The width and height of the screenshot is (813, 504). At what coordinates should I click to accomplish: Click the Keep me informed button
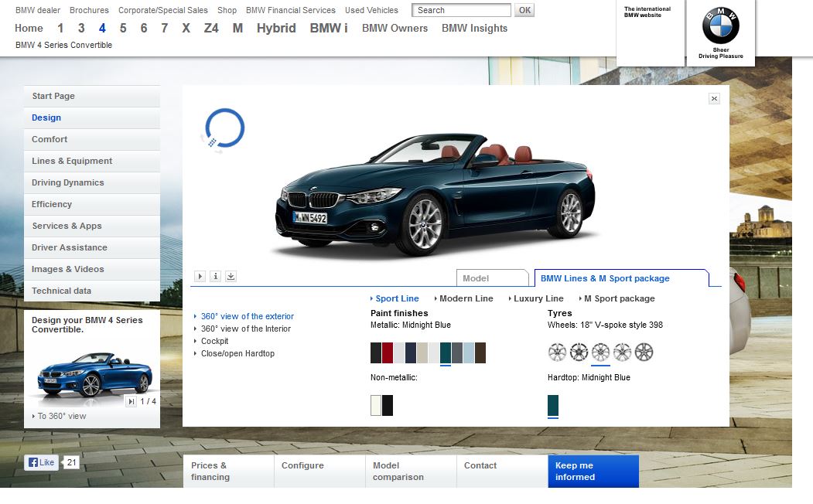coord(593,471)
